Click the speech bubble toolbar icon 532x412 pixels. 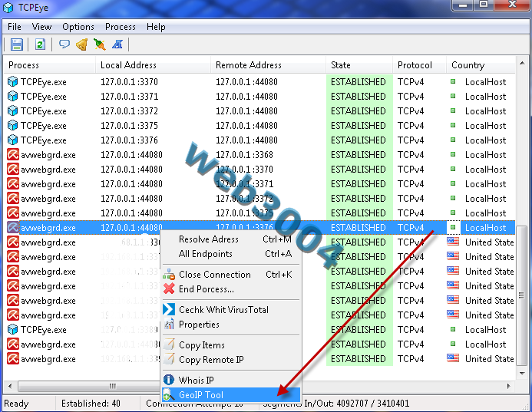64,44
